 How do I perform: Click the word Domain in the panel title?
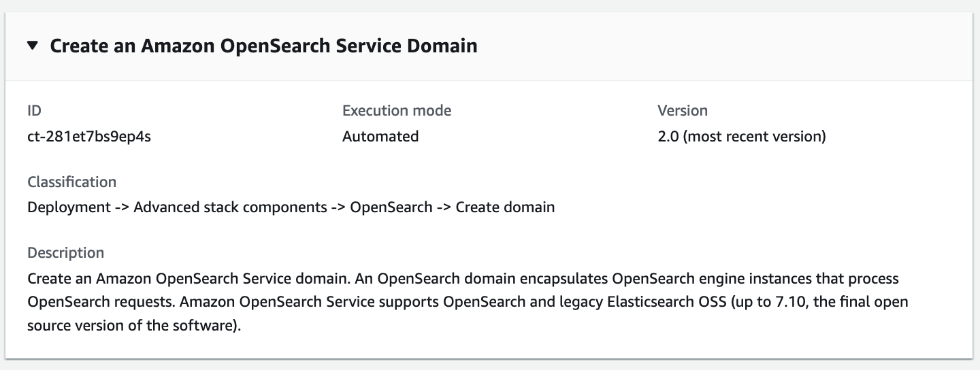coord(446,46)
